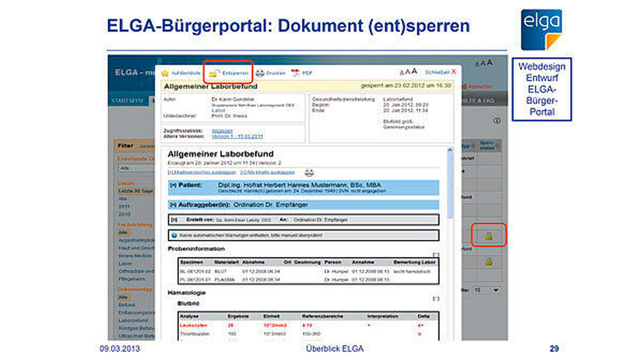
Task: Click the red X next to Schließen
Action: pos(454,72)
